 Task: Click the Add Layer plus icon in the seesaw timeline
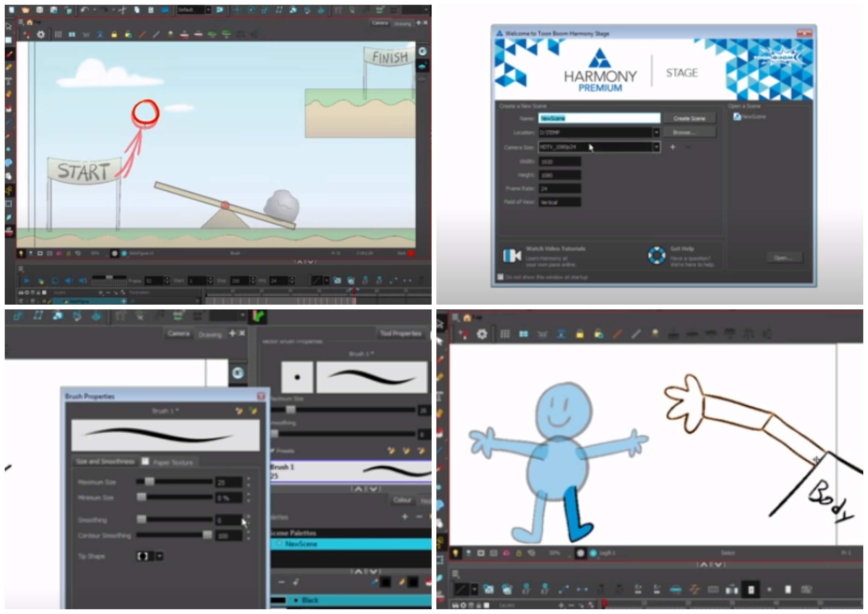[x=101, y=293]
